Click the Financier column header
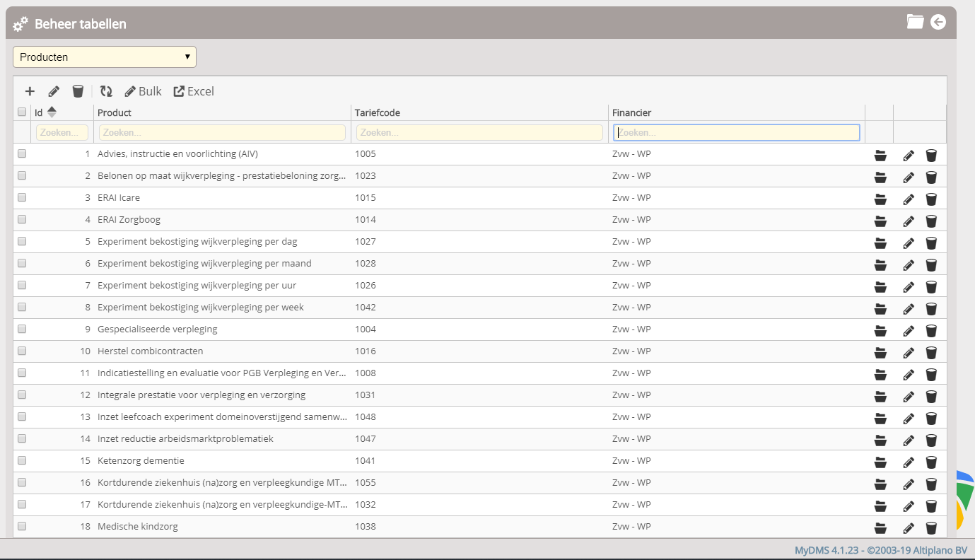 [632, 112]
